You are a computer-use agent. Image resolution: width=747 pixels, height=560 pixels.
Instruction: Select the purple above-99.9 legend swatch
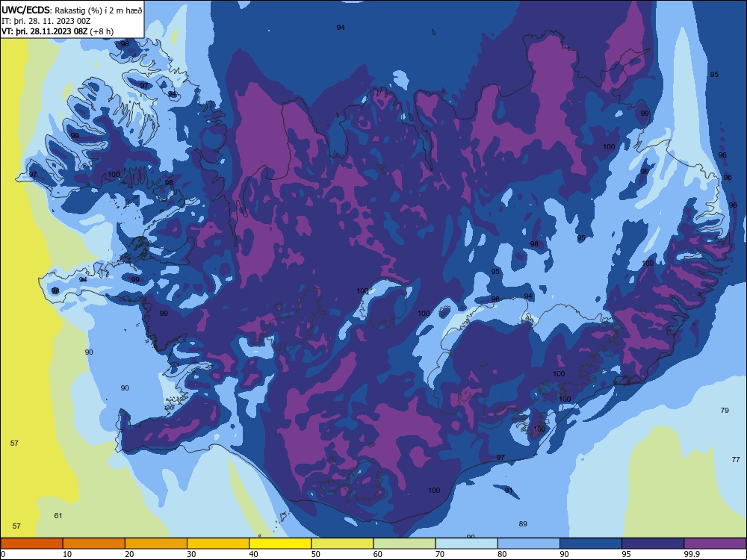pyautogui.click(x=715, y=544)
